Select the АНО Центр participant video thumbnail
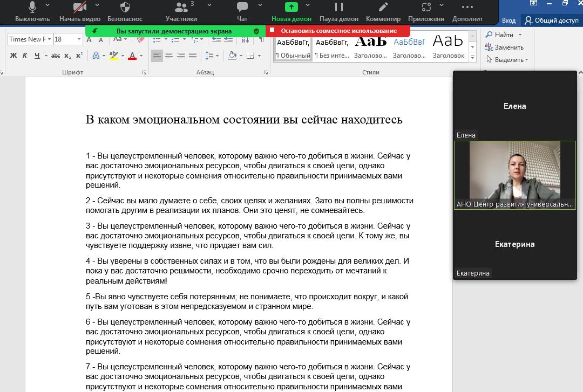Viewport: 583px width, 392px height. click(x=514, y=175)
